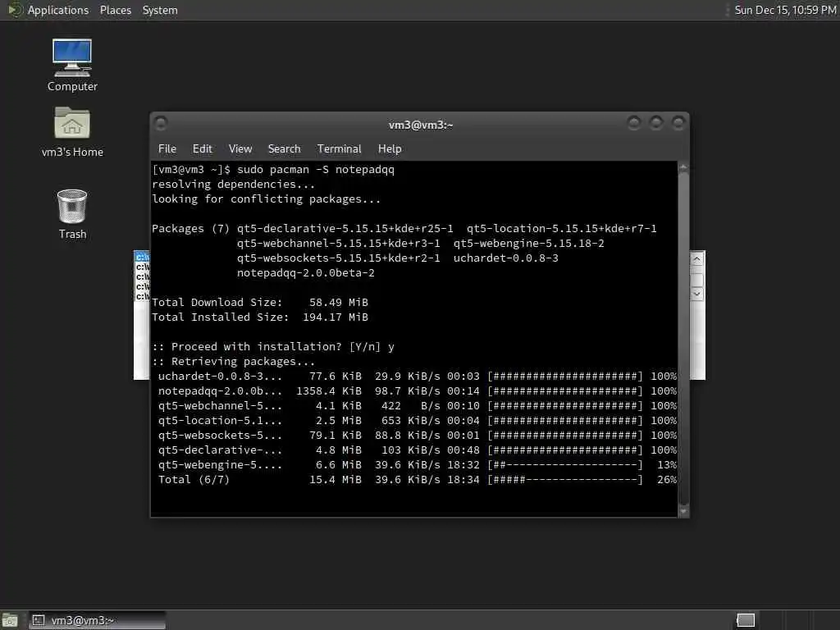The image size is (840, 630).
Task: Minimize the vm3@vm3 terminal window
Action: click(x=634, y=124)
